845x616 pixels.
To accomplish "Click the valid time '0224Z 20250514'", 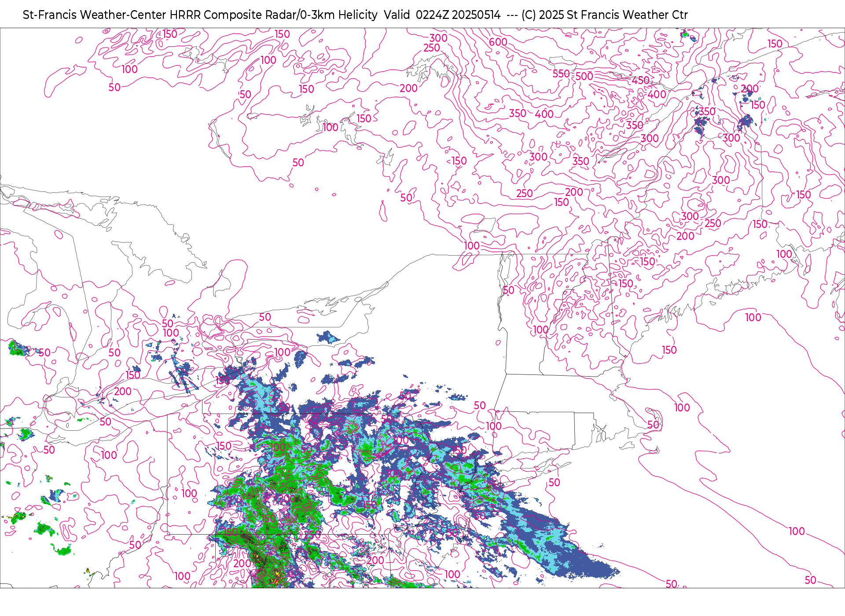I will 458,15.
